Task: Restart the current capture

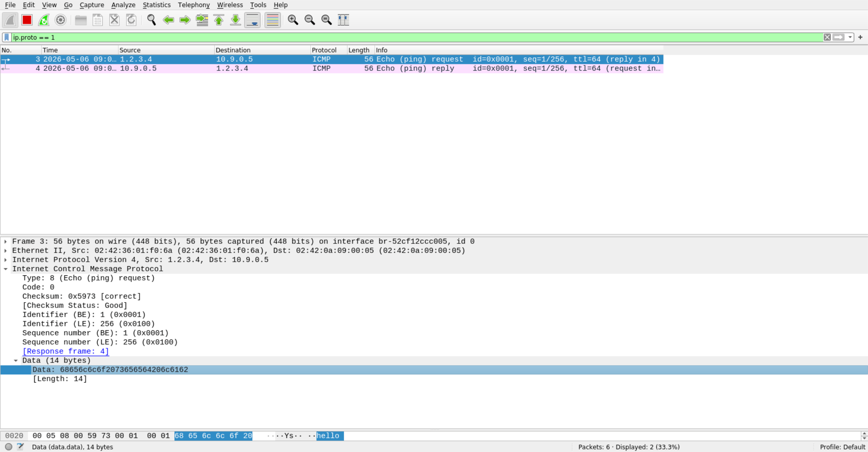Action: pyautogui.click(x=44, y=20)
